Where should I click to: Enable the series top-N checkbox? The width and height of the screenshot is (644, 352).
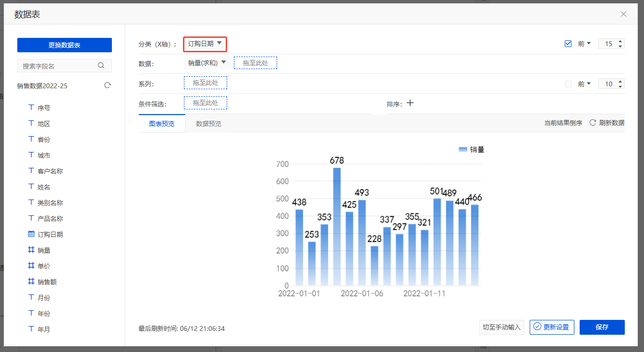pos(568,84)
